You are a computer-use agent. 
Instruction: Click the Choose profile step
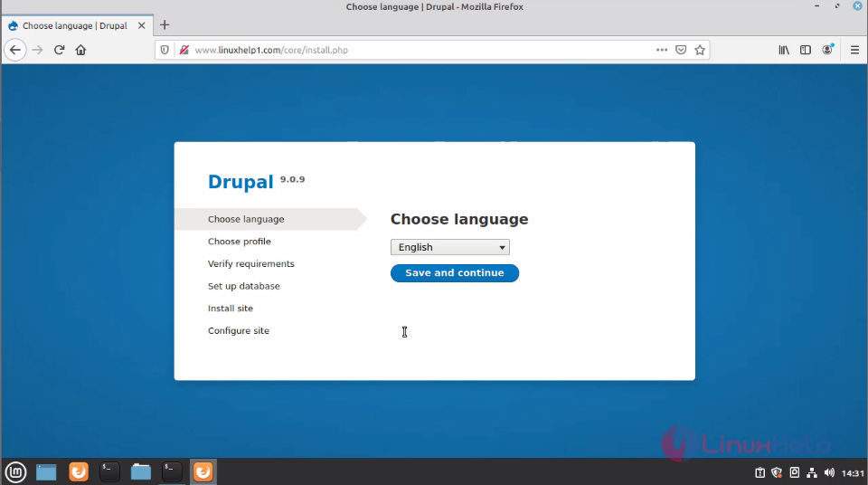[x=239, y=241]
